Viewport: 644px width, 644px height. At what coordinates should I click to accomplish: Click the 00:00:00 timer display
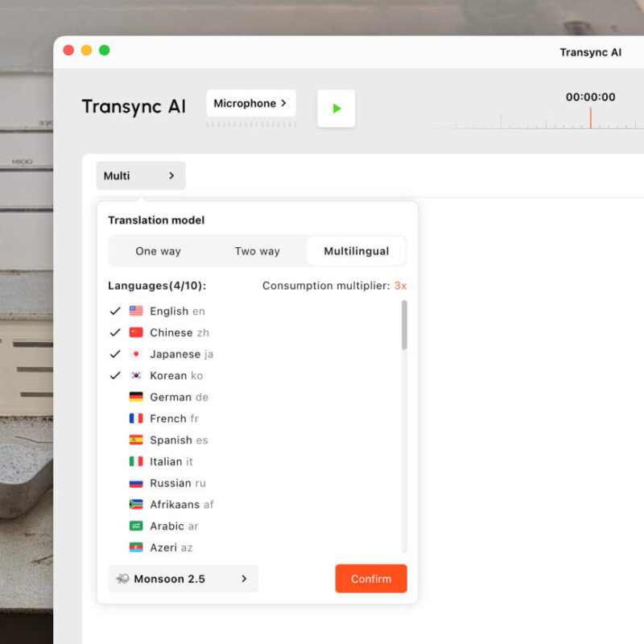[x=591, y=97]
